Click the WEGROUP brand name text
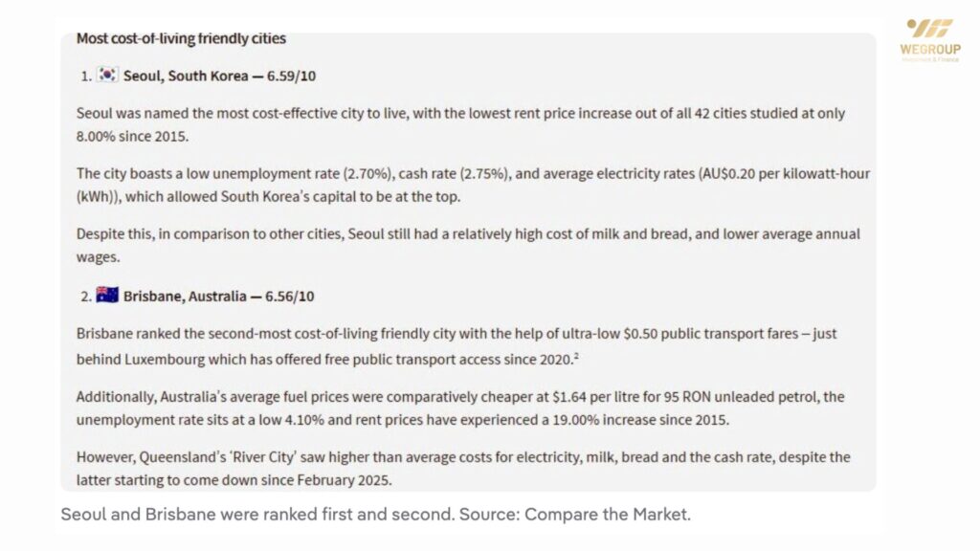Image resolution: width=980 pixels, height=551 pixels. tap(929, 48)
